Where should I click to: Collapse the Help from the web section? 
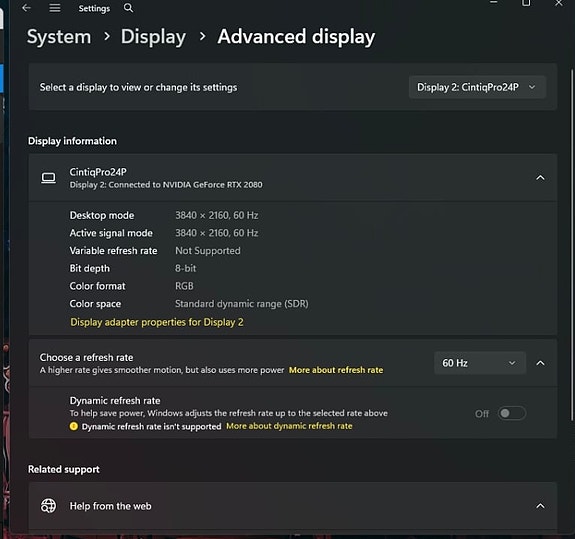(x=540, y=506)
